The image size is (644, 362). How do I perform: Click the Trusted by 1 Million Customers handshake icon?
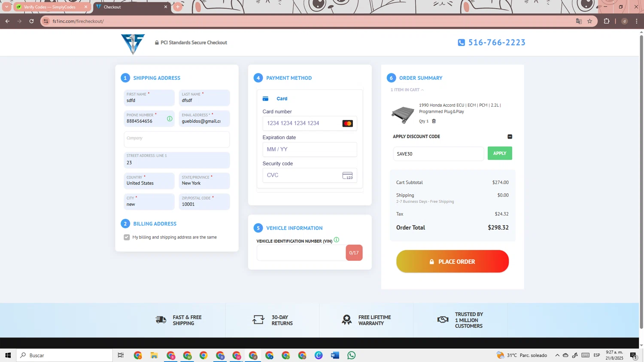click(443, 320)
